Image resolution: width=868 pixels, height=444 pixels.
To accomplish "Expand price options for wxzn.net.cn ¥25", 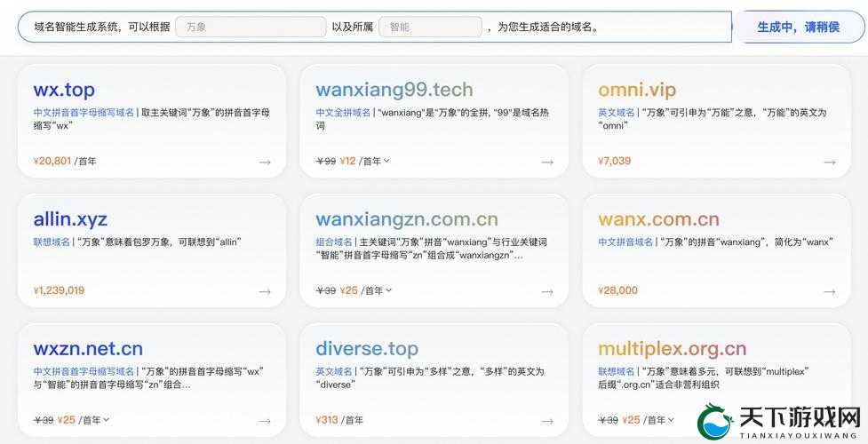I will 107,420.
